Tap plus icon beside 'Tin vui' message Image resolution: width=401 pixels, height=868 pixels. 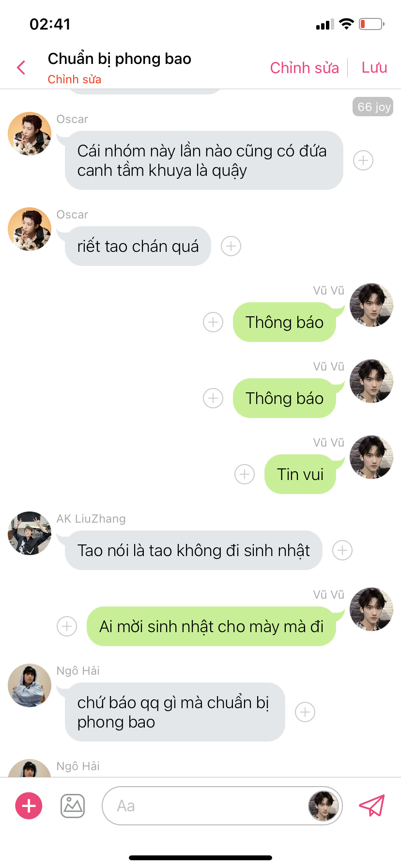tap(245, 474)
